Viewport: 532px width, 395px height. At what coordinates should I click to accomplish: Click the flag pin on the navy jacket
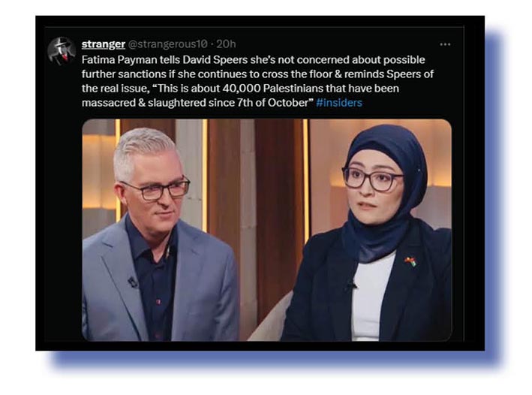click(x=410, y=261)
